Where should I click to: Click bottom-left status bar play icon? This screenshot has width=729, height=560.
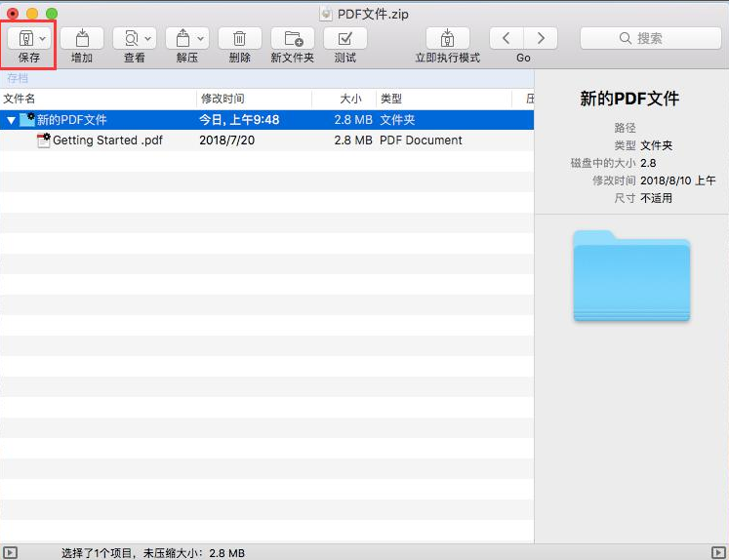pyautogui.click(x=10, y=552)
